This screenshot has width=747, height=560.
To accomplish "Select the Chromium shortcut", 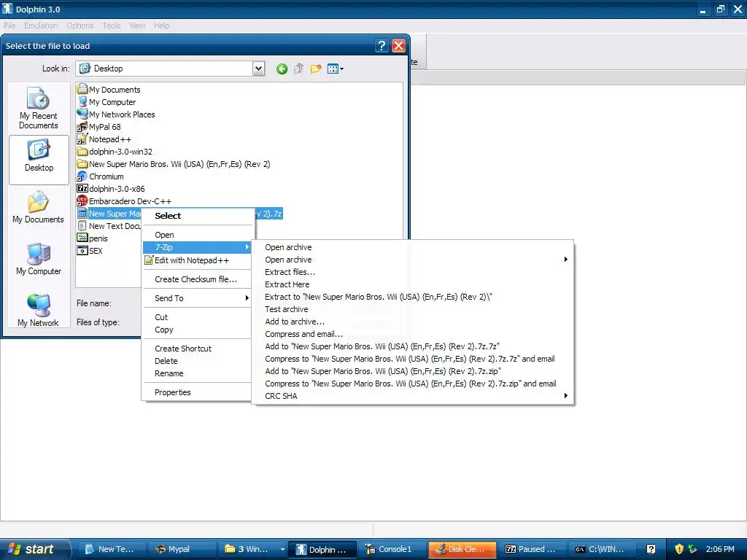I will click(101, 176).
